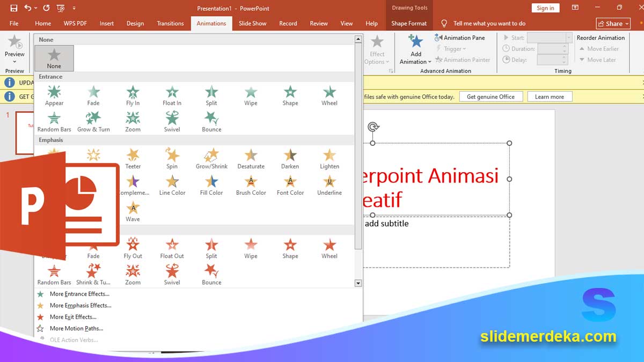
Task: Select the Shape entrance animation
Action: (290, 95)
